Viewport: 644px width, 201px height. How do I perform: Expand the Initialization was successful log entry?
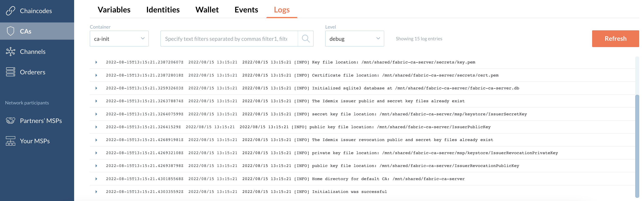(x=96, y=191)
